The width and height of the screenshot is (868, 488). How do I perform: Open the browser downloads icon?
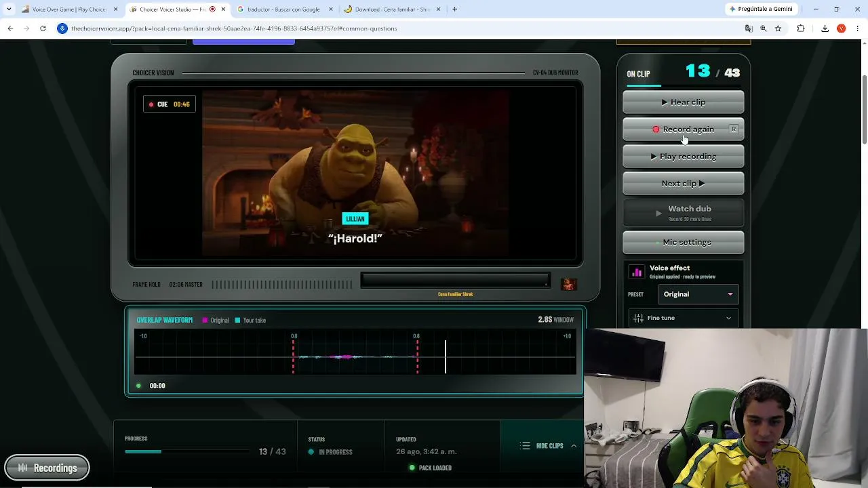pos(825,28)
